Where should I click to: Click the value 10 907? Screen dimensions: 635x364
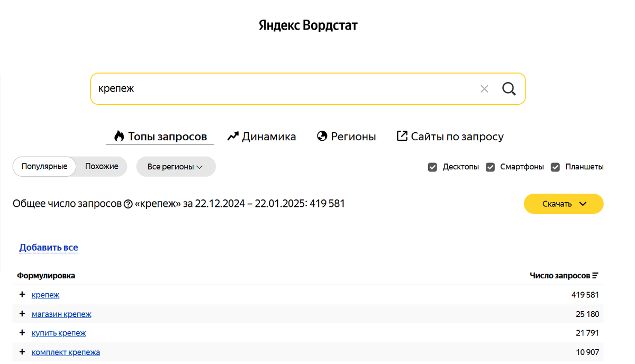(x=587, y=352)
